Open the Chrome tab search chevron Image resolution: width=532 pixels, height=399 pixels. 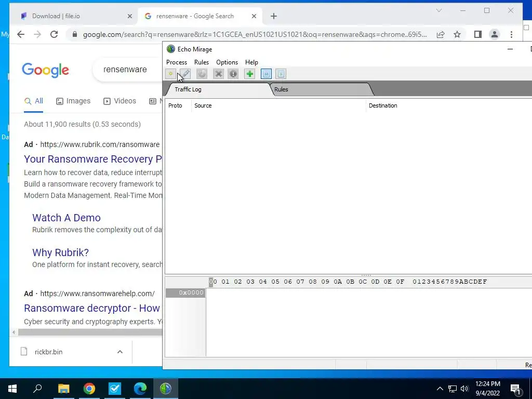pyautogui.click(x=438, y=10)
